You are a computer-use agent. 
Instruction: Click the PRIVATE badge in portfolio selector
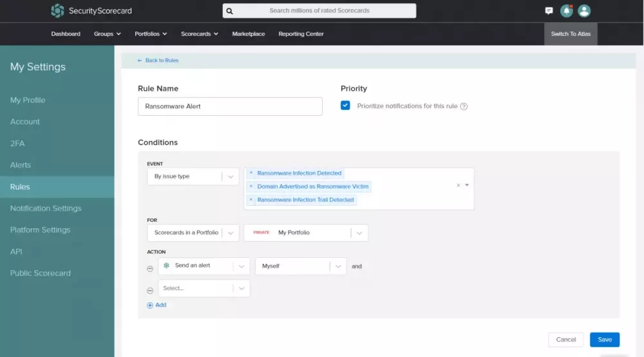tap(261, 233)
